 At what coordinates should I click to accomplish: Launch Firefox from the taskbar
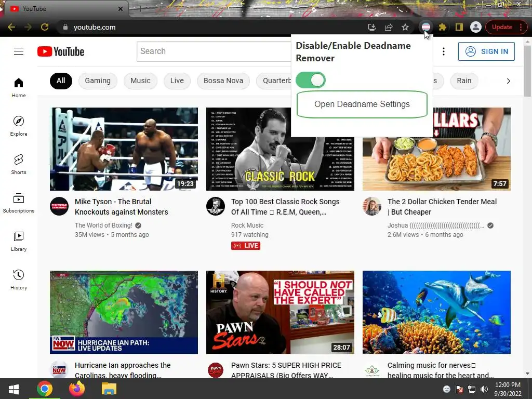click(77, 389)
